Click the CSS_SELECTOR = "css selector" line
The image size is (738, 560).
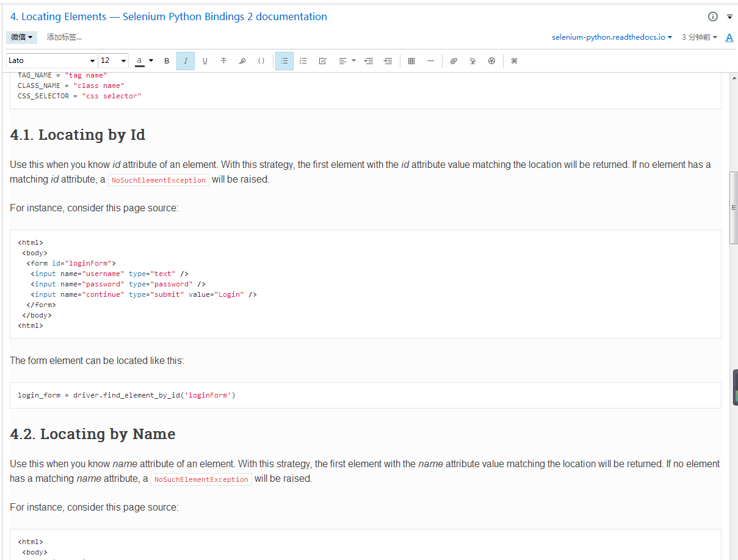coord(79,96)
